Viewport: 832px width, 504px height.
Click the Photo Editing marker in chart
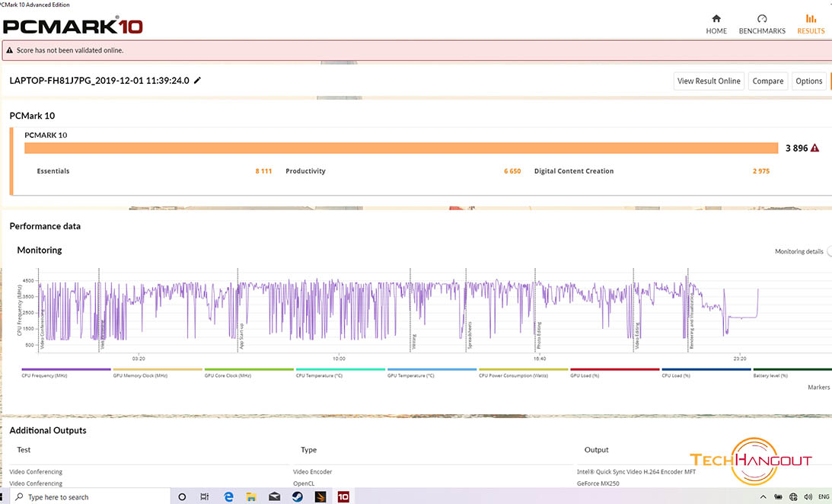coord(538,335)
